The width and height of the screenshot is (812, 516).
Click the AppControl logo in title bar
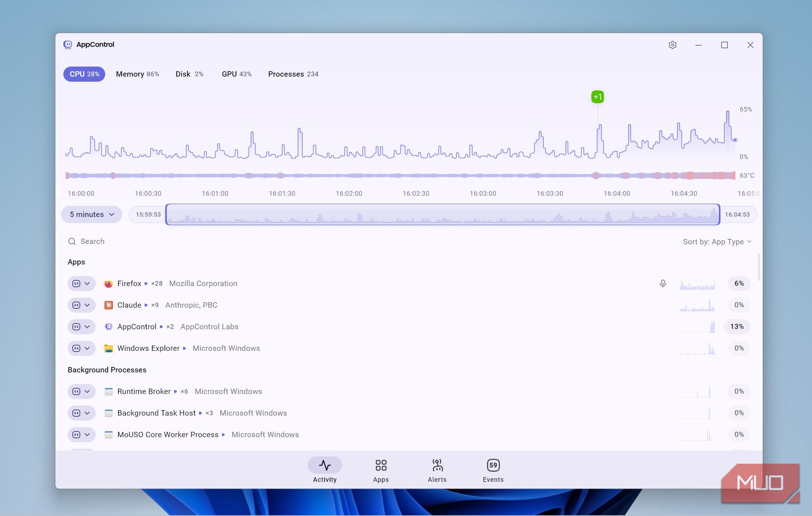point(68,45)
